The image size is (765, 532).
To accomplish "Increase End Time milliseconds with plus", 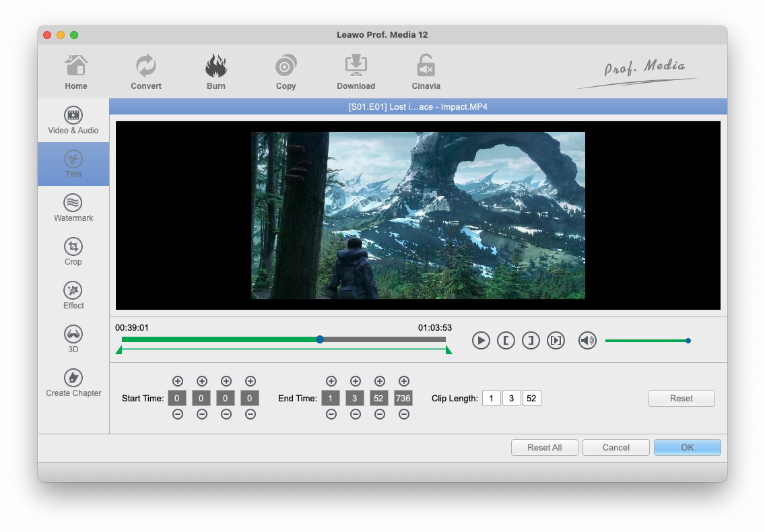I will pos(404,381).
